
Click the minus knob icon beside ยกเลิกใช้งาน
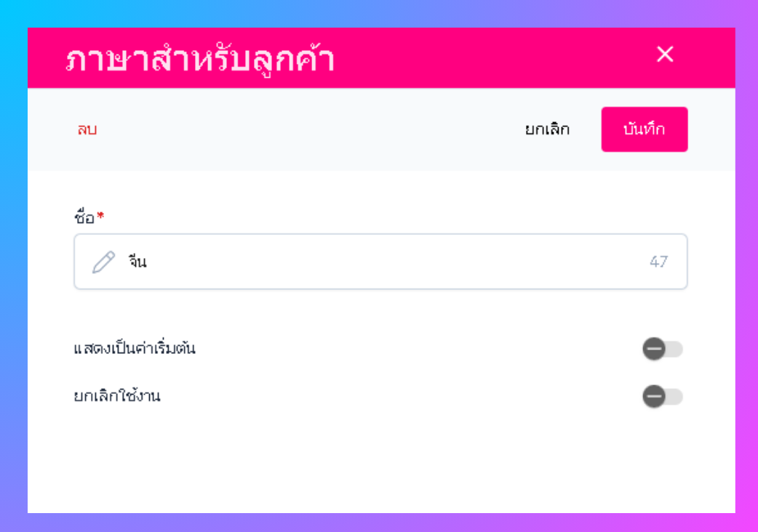[x=653, y=397]
